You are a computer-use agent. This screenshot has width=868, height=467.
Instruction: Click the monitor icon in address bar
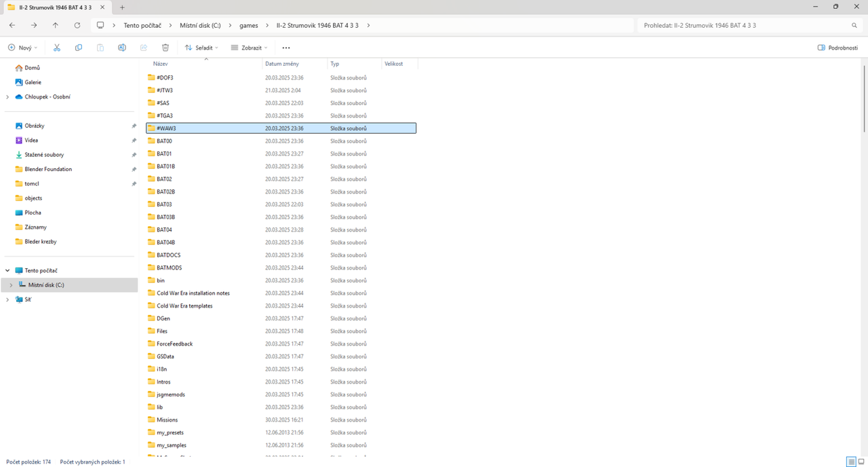[x=100, y=25]
